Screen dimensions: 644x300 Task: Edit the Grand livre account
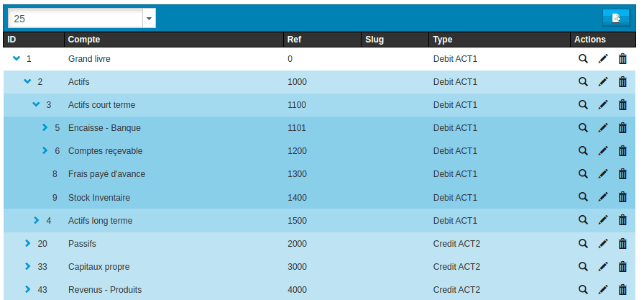point(603,59)
